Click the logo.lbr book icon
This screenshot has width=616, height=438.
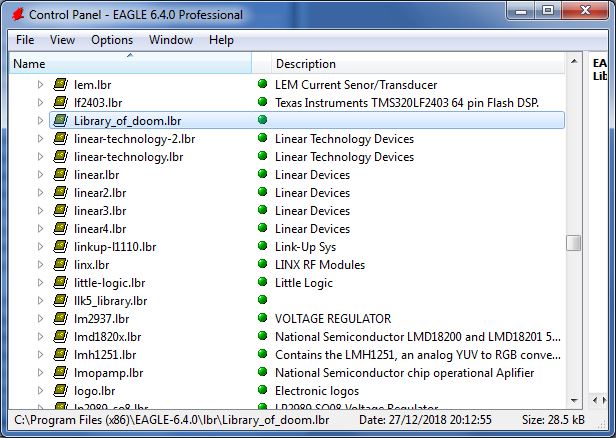pos(60,390)
